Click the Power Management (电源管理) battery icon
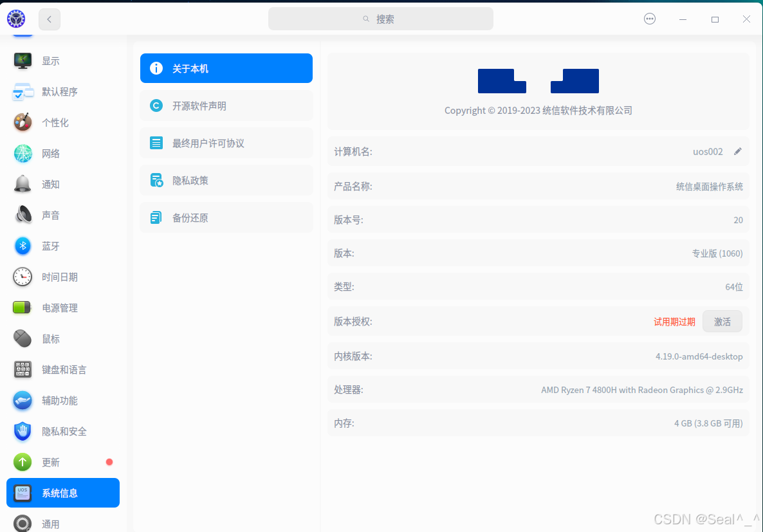The image size is (763, 532). pos(22,307)
